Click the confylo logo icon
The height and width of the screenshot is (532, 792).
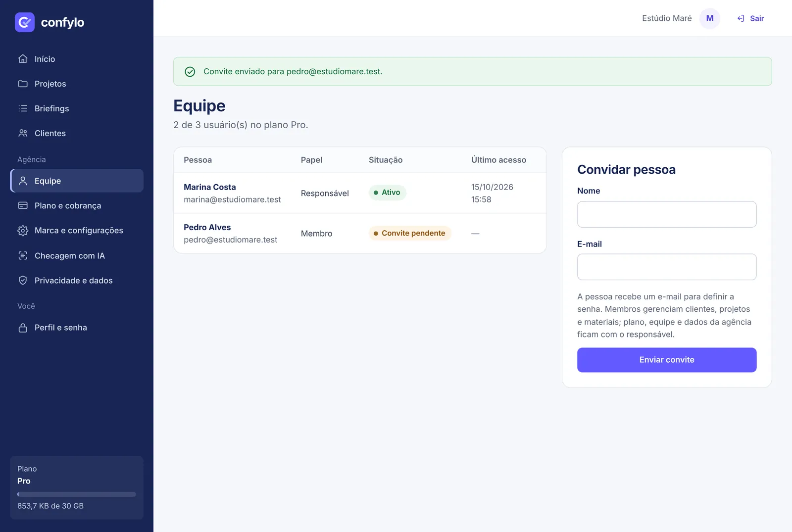pyautogui.click(x=25, y=22)
